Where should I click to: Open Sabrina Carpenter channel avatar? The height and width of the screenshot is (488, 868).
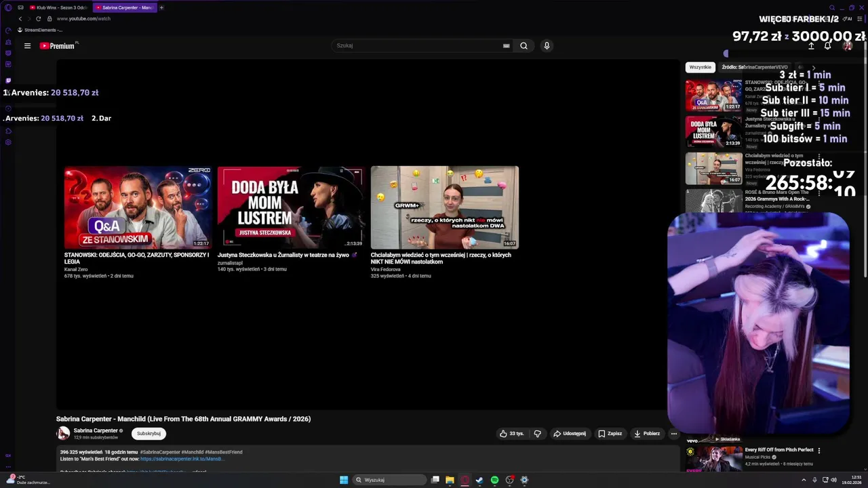[x=63, y=433]
